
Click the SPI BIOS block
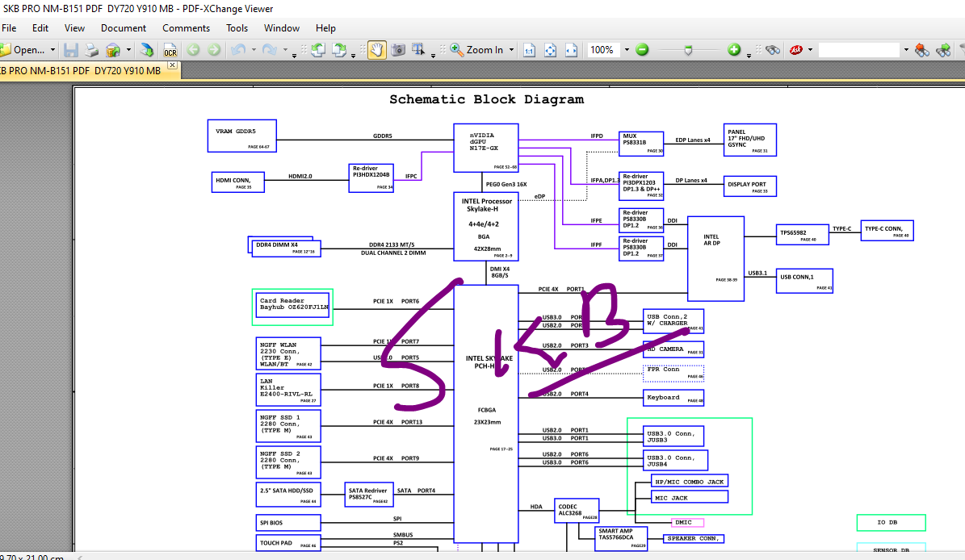pyautogui.click(x=288, y=523)
